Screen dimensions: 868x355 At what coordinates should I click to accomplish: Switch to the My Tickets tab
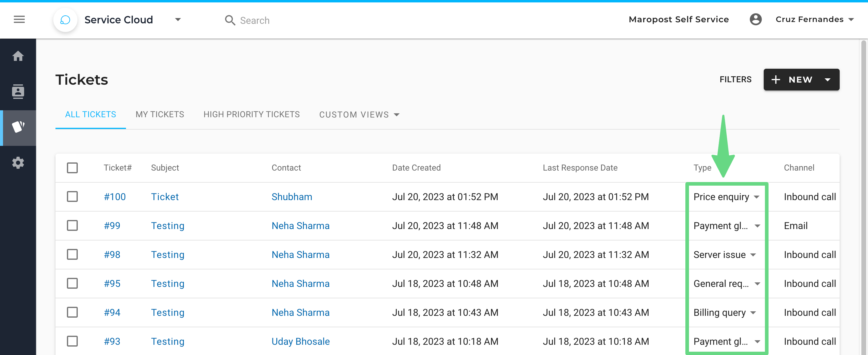[x=160, y=115]
